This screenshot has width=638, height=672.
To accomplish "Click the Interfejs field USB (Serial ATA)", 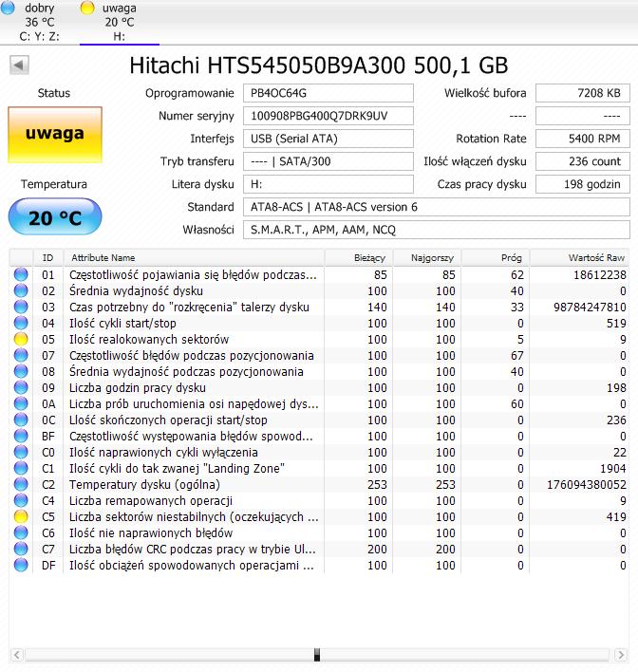I will click(328, 139).
